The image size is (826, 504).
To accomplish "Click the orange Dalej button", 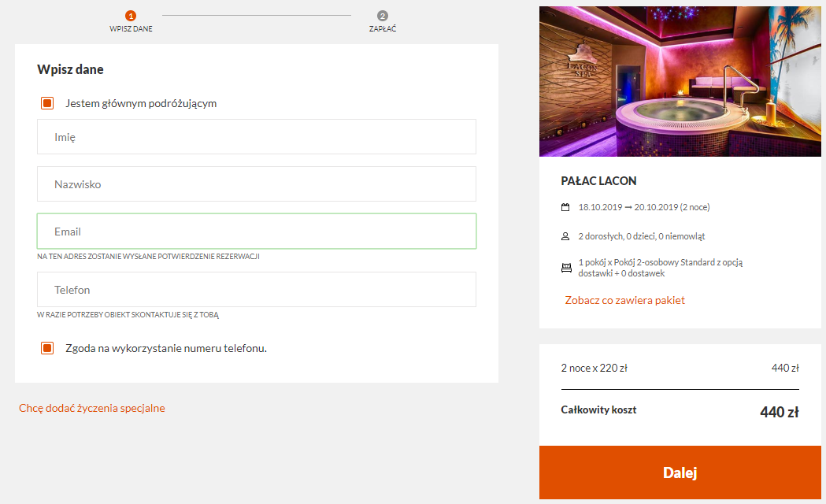I will (x=680, y=472).
